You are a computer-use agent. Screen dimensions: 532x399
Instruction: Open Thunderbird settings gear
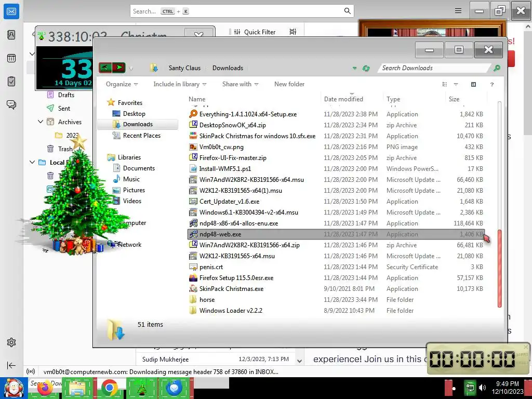[11, 342]
